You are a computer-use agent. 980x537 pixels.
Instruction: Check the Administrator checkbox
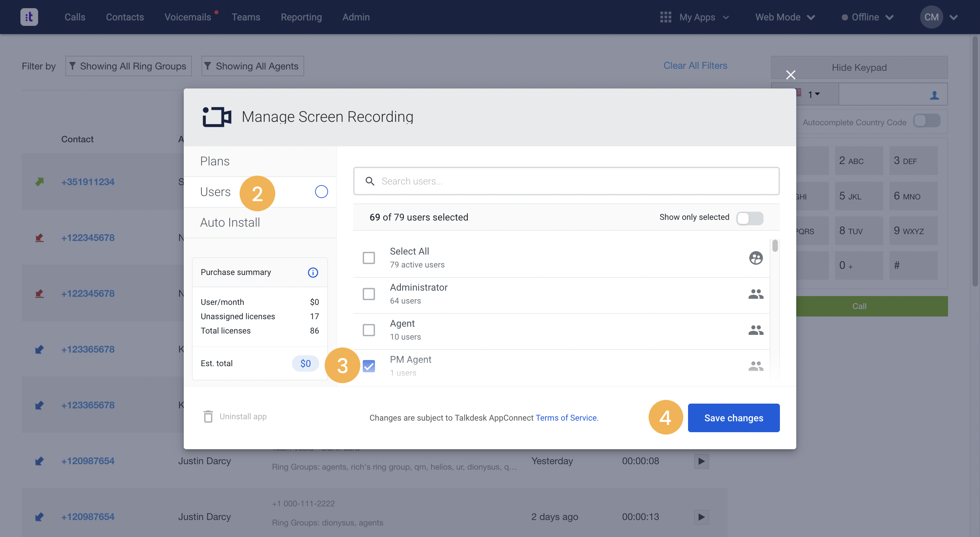click(x=369, y=294)
